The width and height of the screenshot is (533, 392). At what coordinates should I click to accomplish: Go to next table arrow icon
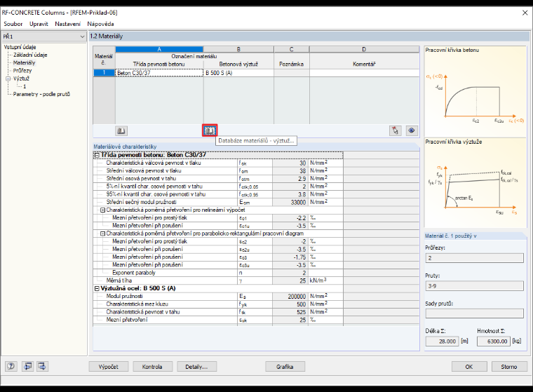42,366
